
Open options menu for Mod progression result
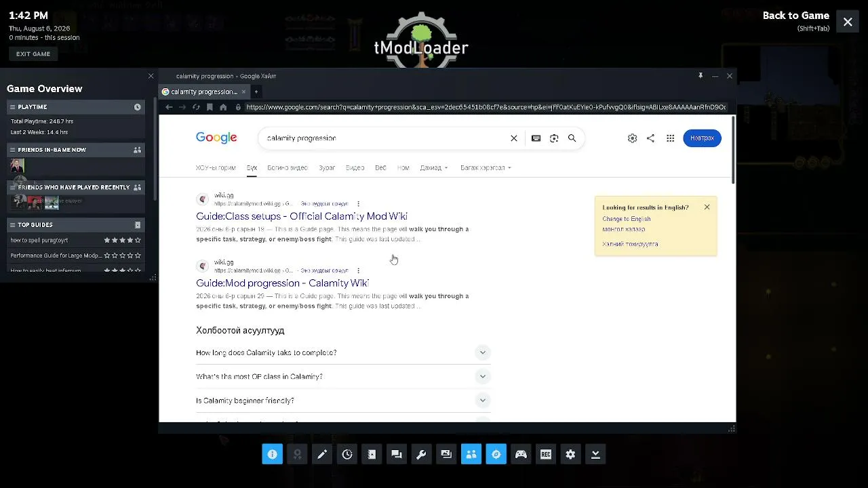click(x=358, y=271)
